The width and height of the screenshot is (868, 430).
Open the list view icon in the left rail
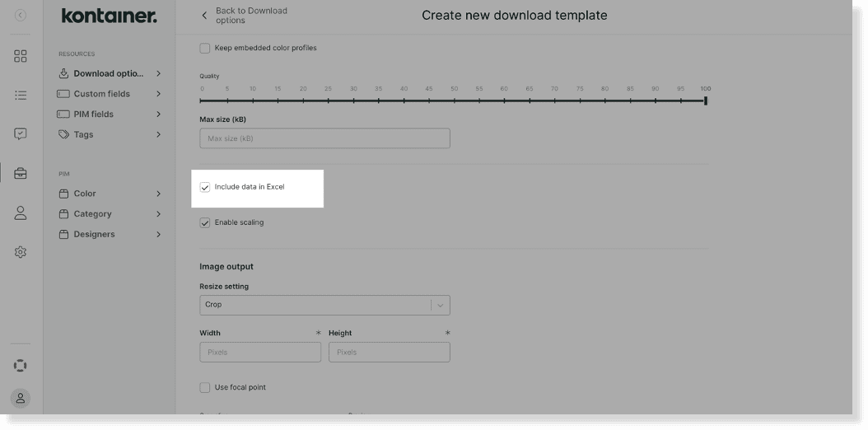[21, 96]
